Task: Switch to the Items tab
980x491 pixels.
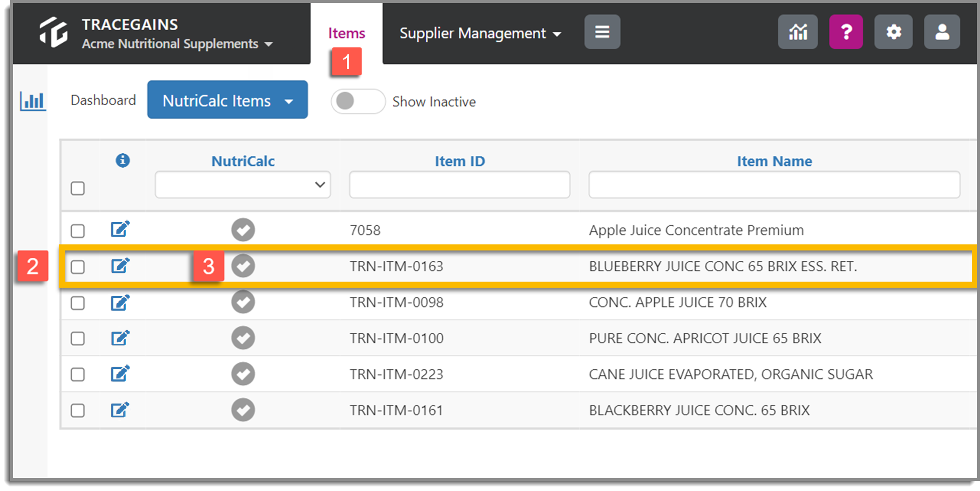Action: click(346, 33)
